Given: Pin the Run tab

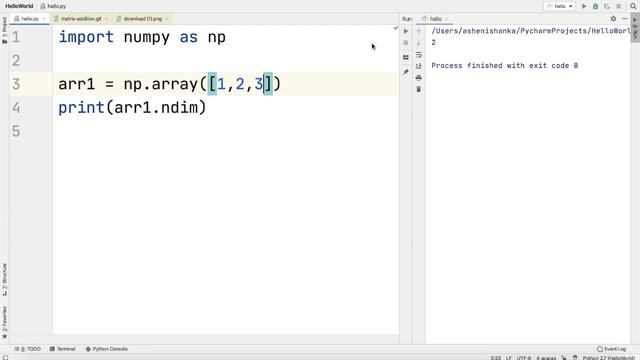Looking at the screenshot, I should [406, 72].
